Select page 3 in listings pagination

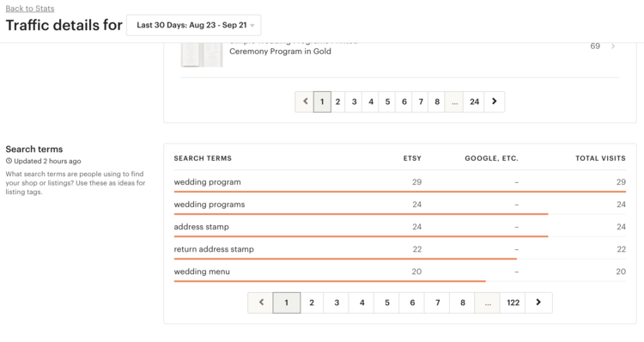(x=354, y=101)
